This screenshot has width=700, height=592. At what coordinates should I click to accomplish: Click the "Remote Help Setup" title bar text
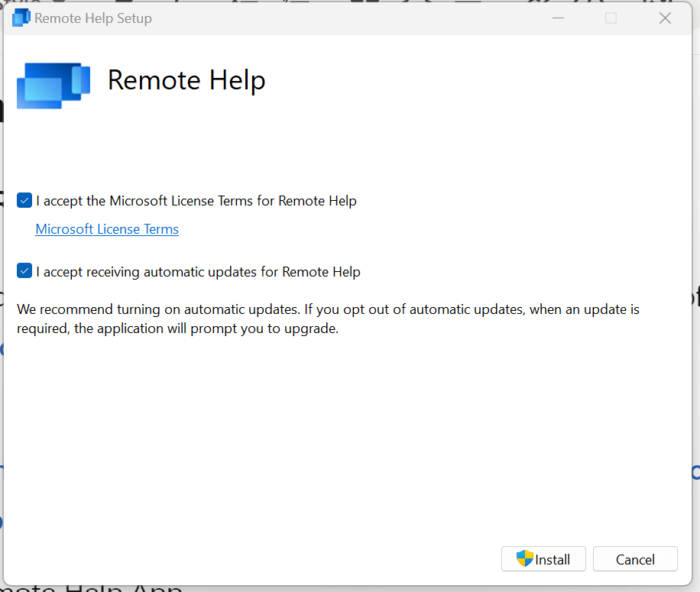coord(93,18)
